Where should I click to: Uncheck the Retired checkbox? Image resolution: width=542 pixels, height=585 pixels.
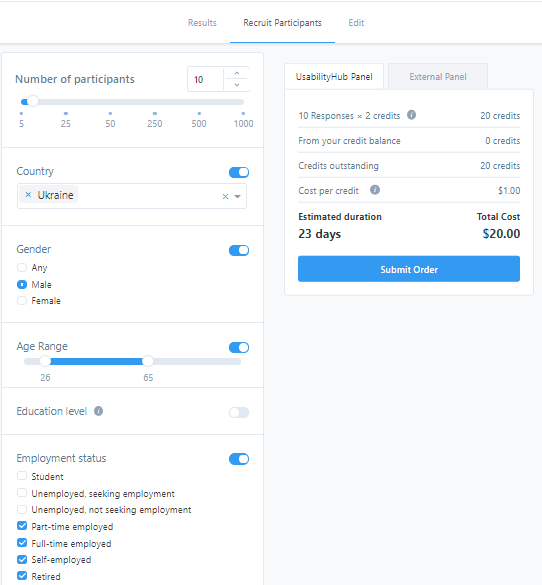[x=22, y=576]
